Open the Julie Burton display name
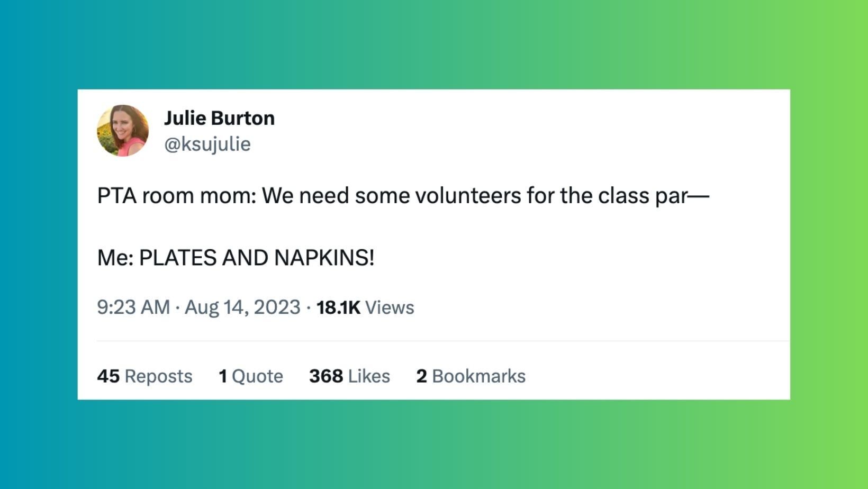 click(x=219, y=118)
